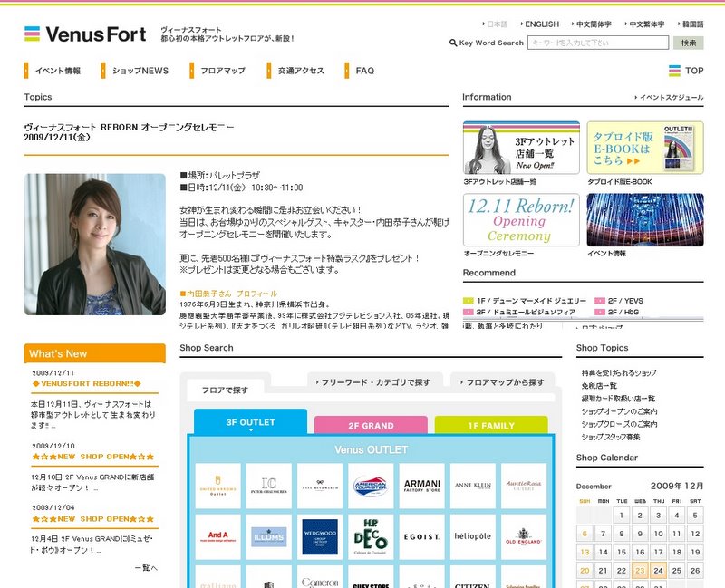The image size is (725, 588).
Task: Switch language to 中文簡体字
Action: [592, 24]
